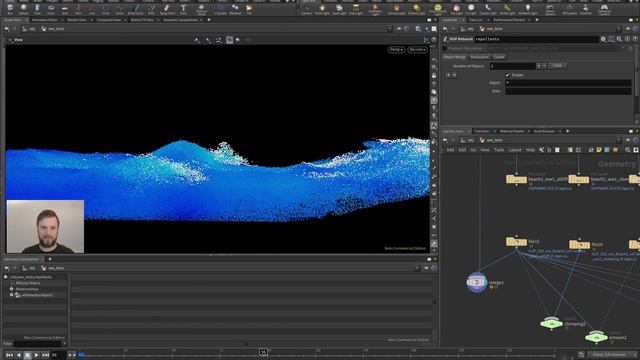Click network editor search magnifier icon
The height and width of the screenshot is (360, 640).
(x=628, y=150)
